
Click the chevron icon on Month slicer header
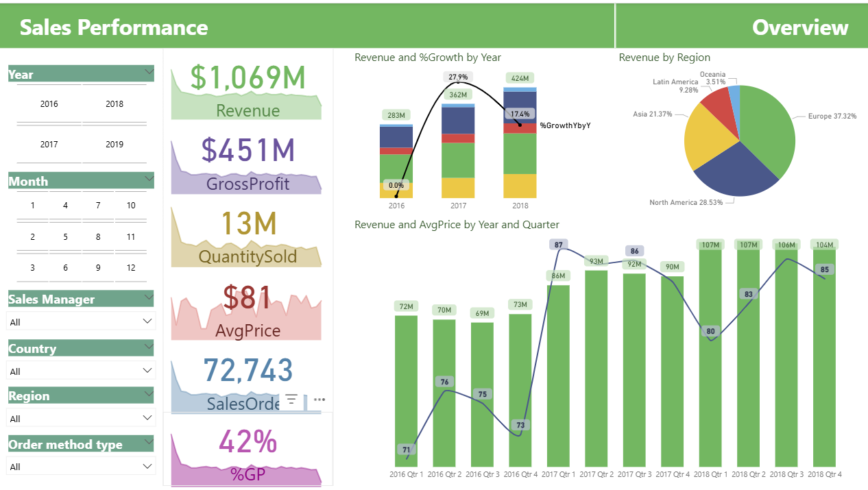149,178
